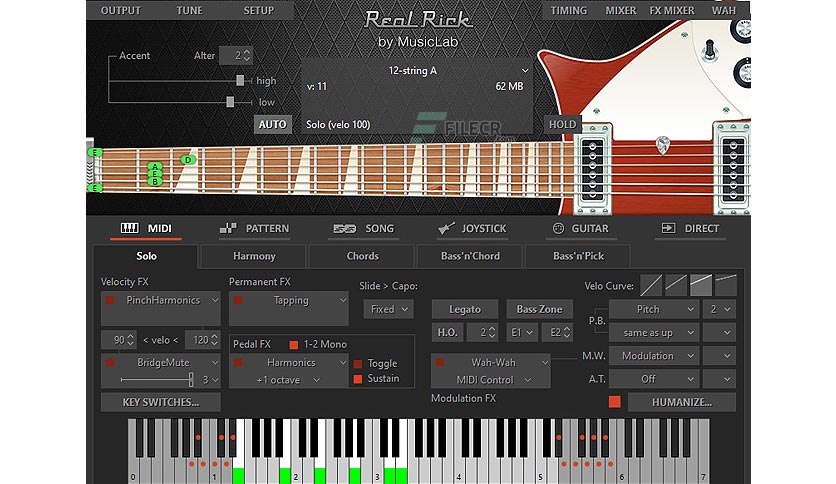This screenshot has width=836, height=484.
Task: Click the H.O. button
Action: 447,333
